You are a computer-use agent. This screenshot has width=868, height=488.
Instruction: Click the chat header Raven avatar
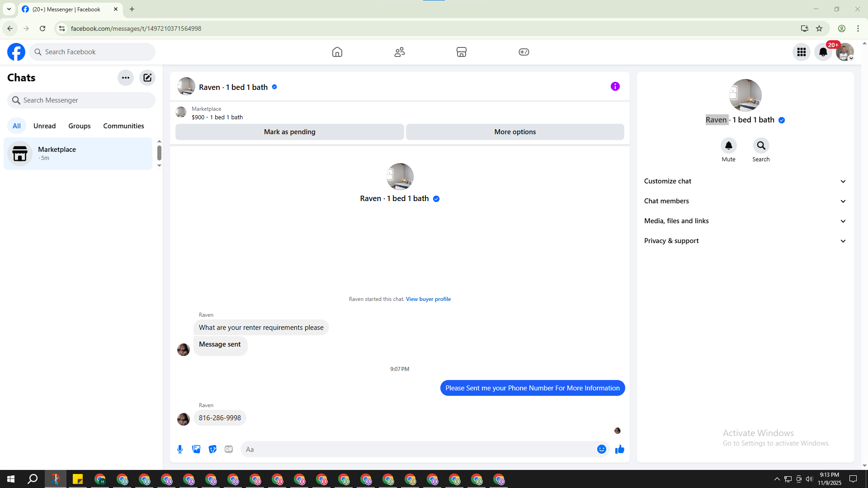[x=186, y=86]
